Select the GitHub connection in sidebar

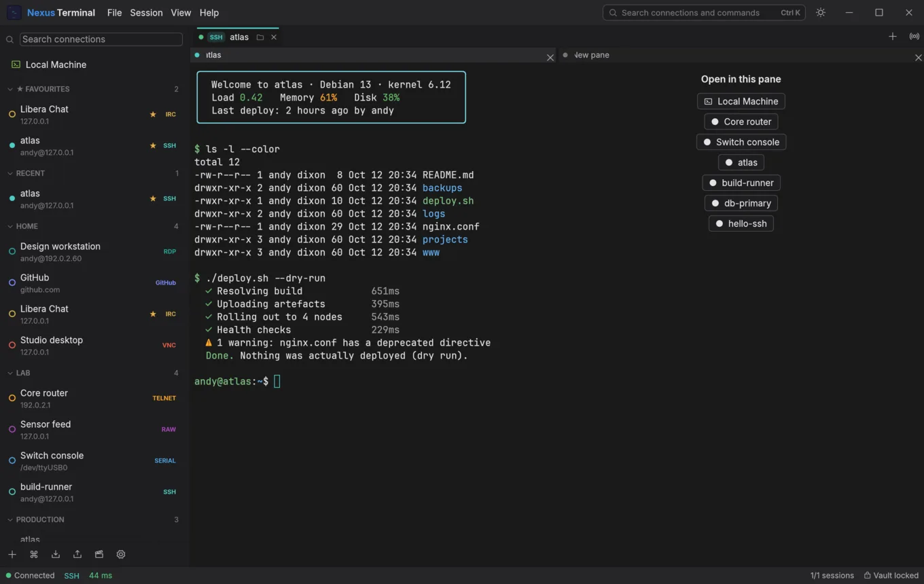click(x=94, y=282)
